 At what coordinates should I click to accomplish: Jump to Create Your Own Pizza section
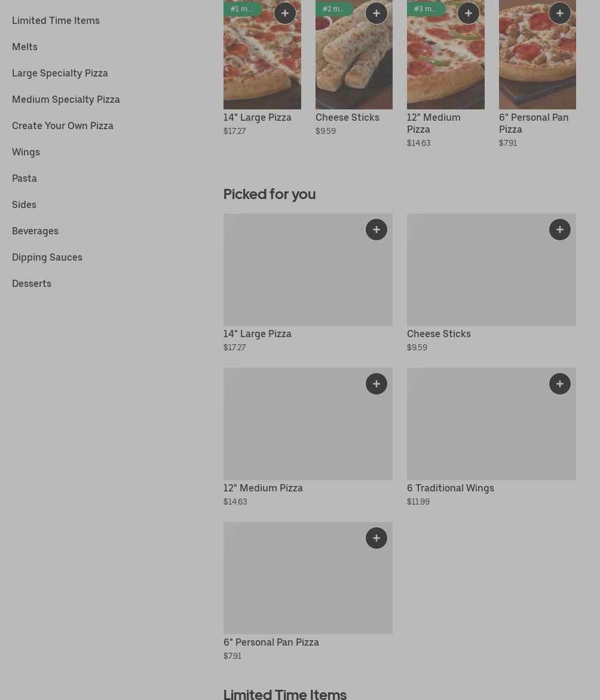point(63,126)
